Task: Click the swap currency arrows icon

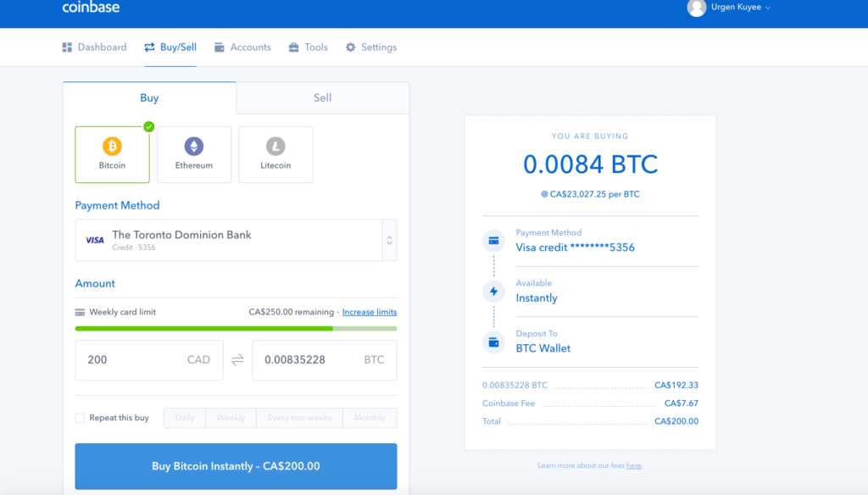Action: (237, 360)
